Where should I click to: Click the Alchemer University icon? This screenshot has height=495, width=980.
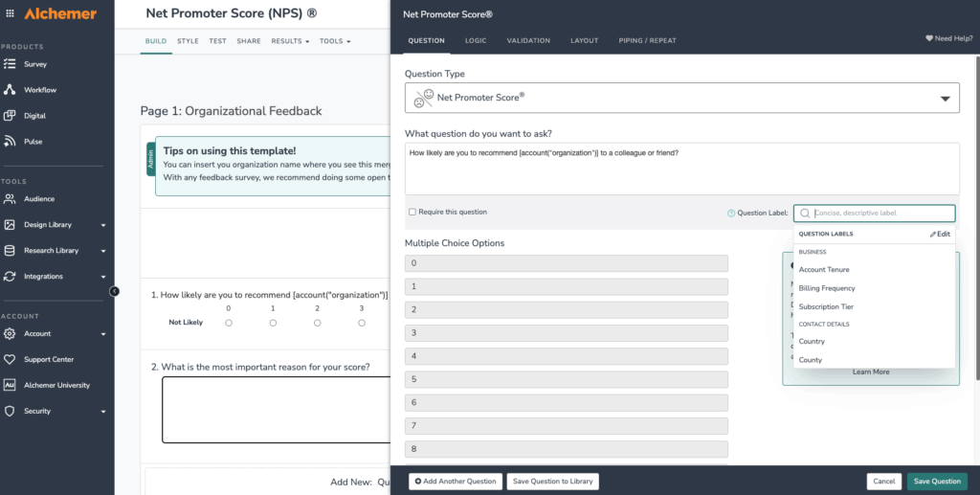[10, 385]
